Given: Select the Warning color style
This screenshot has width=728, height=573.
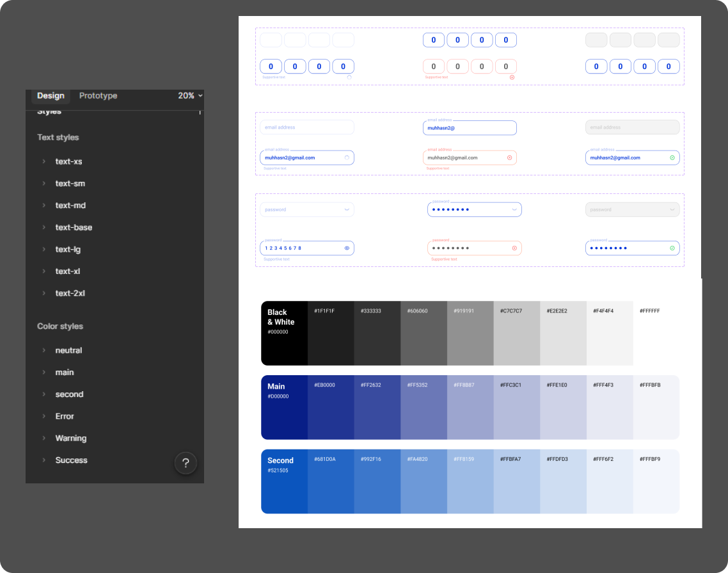Looking at the screenshot, I should 70,438.
